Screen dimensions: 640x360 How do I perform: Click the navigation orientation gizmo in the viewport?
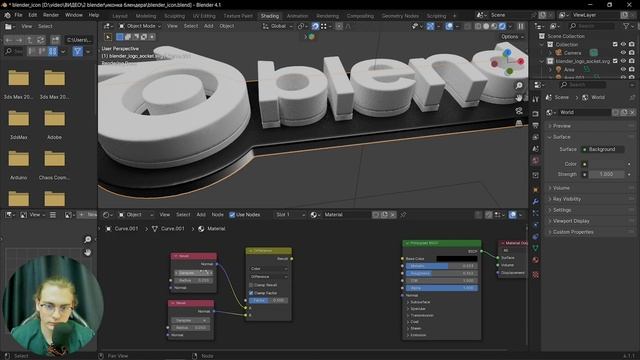coord(508,62)
